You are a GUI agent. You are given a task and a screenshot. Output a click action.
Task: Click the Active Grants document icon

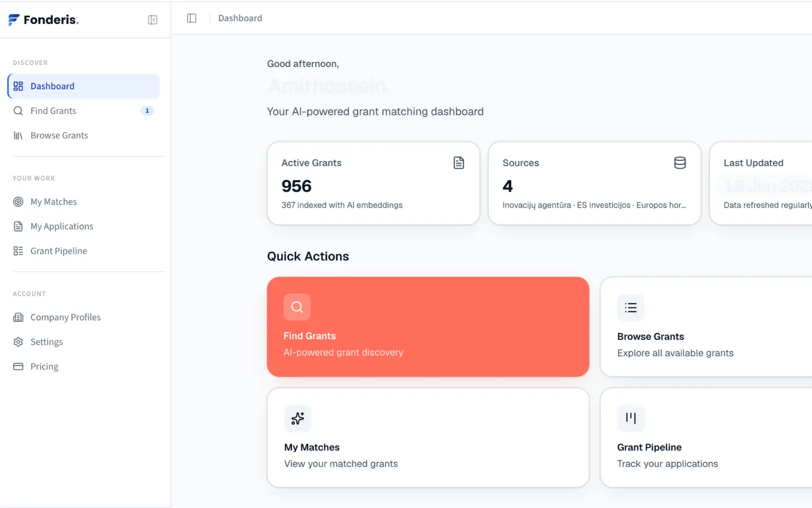coord(459,163)
